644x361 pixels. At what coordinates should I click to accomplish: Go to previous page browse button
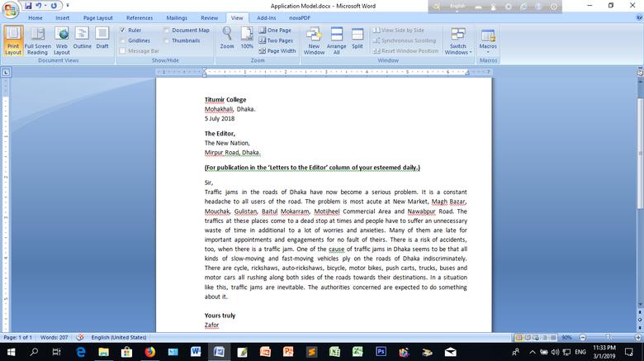640,313
